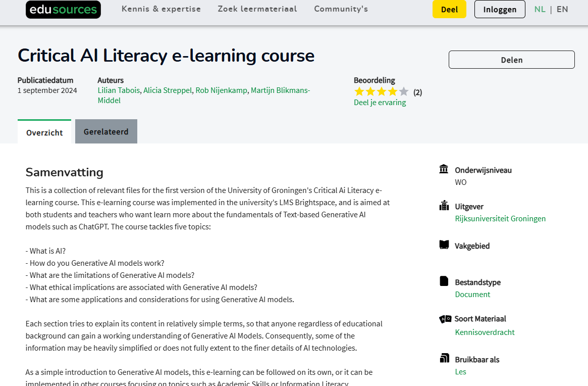Select the Overzicht tab

click(x=44, y=132)
